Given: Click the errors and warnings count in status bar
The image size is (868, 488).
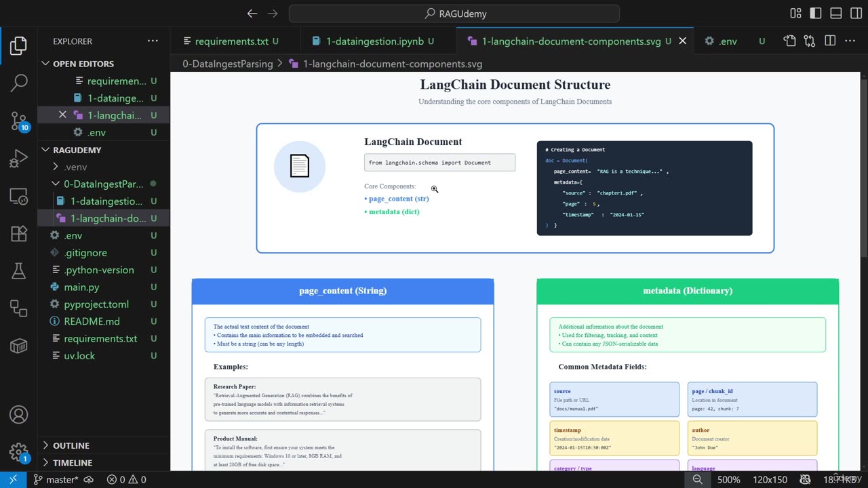Looking at the screenshot, I should [x=126, y=479].
